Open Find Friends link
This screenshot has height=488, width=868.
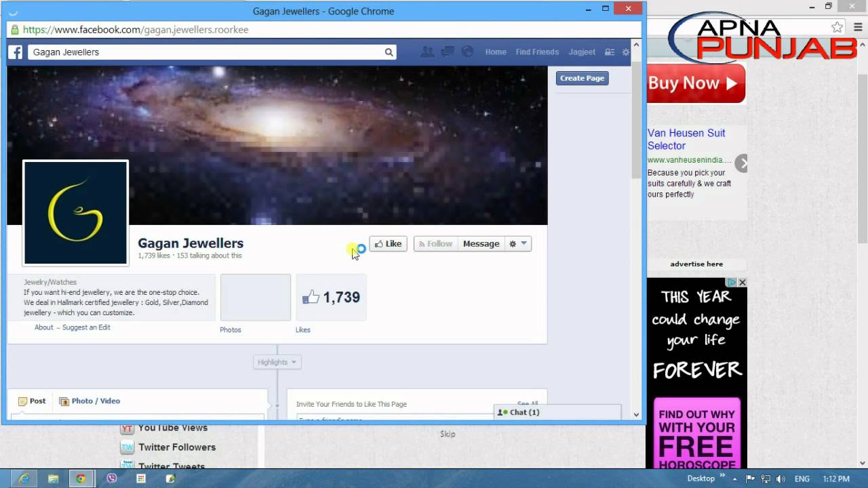[x=537, y=52]
